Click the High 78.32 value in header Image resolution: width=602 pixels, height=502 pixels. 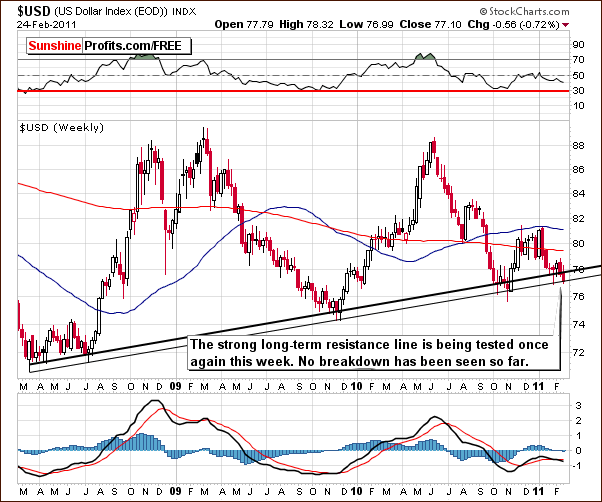(x=364, y=23)
